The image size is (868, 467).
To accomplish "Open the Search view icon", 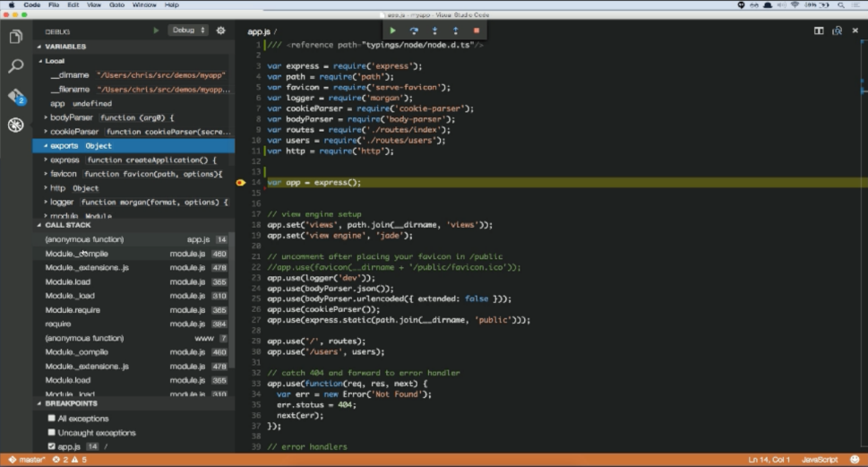I will [15, 66].
